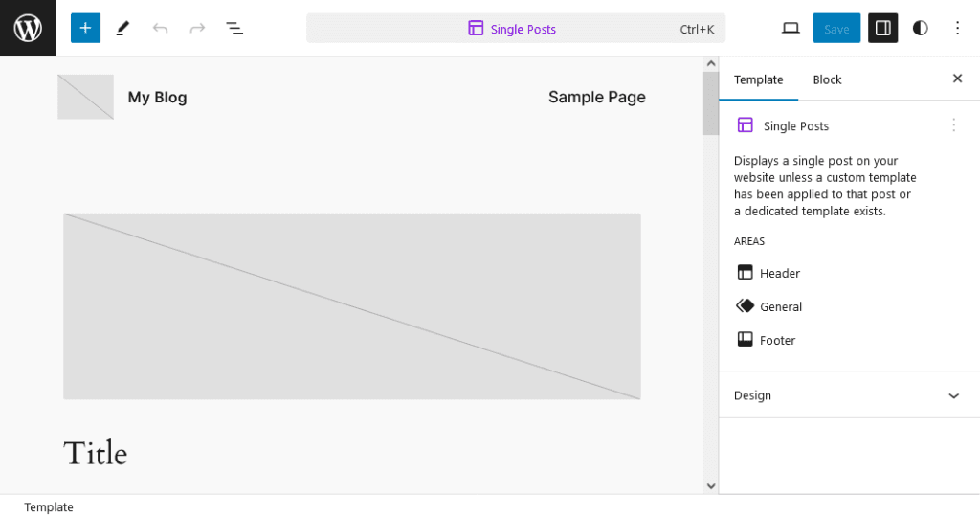Select the General template area
Image resolution: width=980 pixels, height=517 pixels.
click(x=769, y=306)
